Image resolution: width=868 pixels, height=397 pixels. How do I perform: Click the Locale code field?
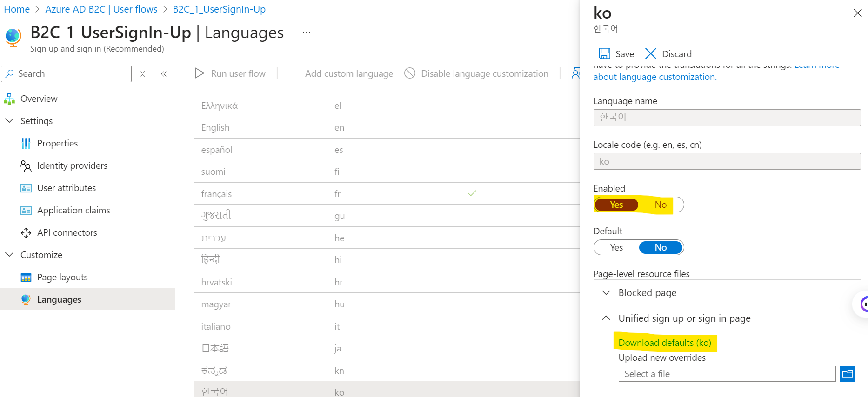(727, 161)
